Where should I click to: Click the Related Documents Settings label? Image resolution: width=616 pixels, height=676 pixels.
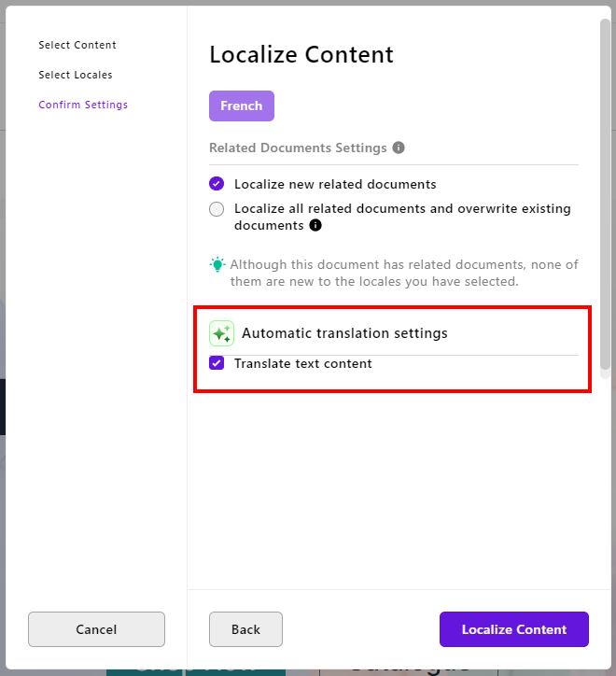(298, 148)
